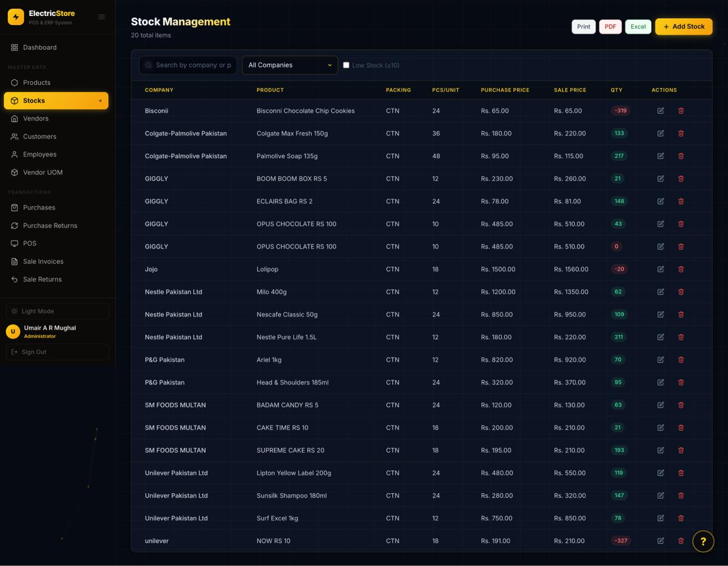
Task: Launch the POS screen
Action: 56,243
